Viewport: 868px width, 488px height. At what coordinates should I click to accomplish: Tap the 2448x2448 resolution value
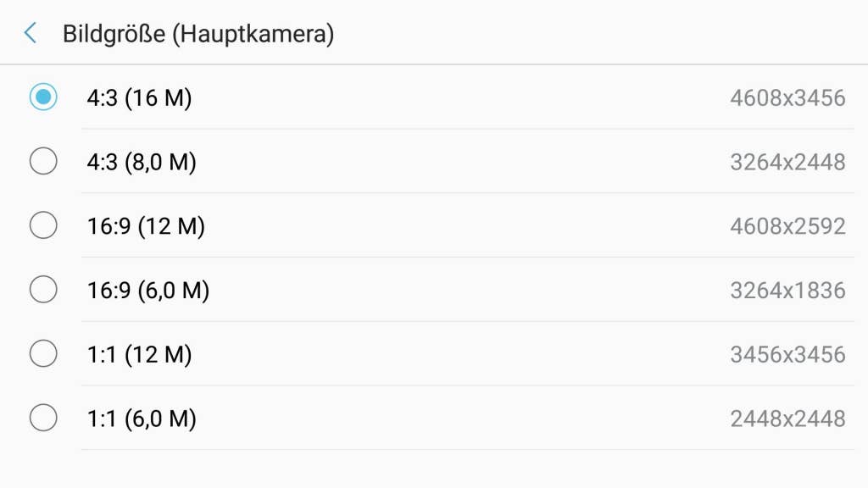pos(787,419)
